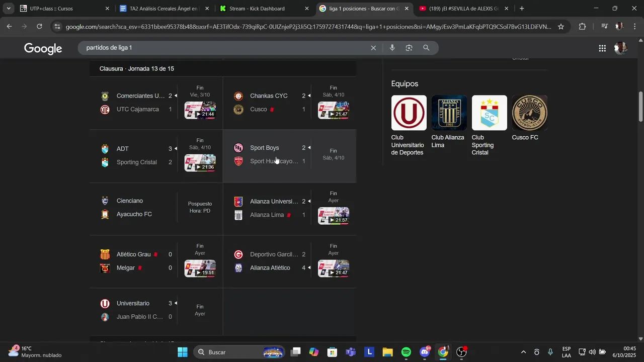
Task: Open the weather widget showing 16°C
Action: click(35, 352)
